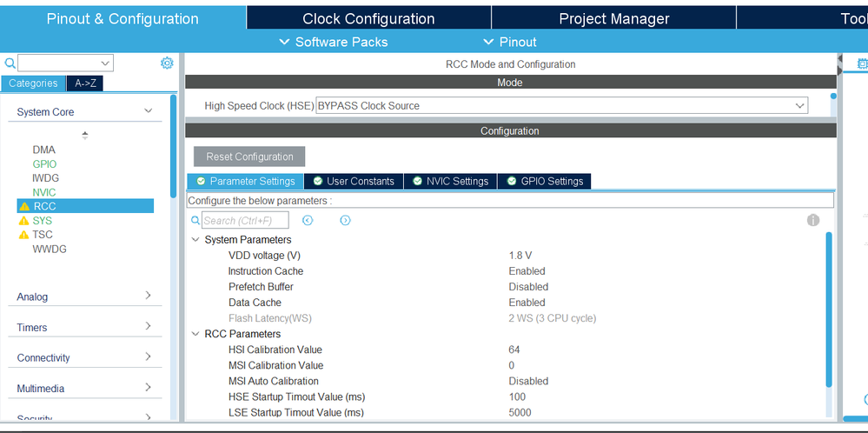The width and height of the screenshot is (868, 433).
Task: Switch to the A->Z list tab
Action: [85, 83]
